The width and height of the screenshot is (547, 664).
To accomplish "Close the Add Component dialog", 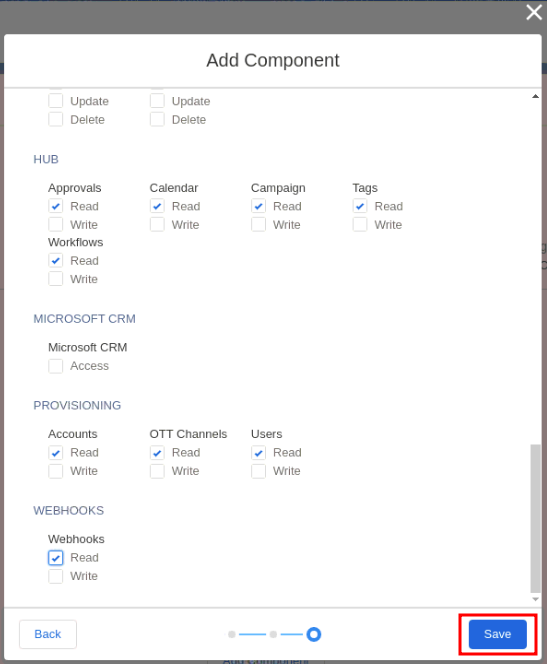I will tap(533, 12).
